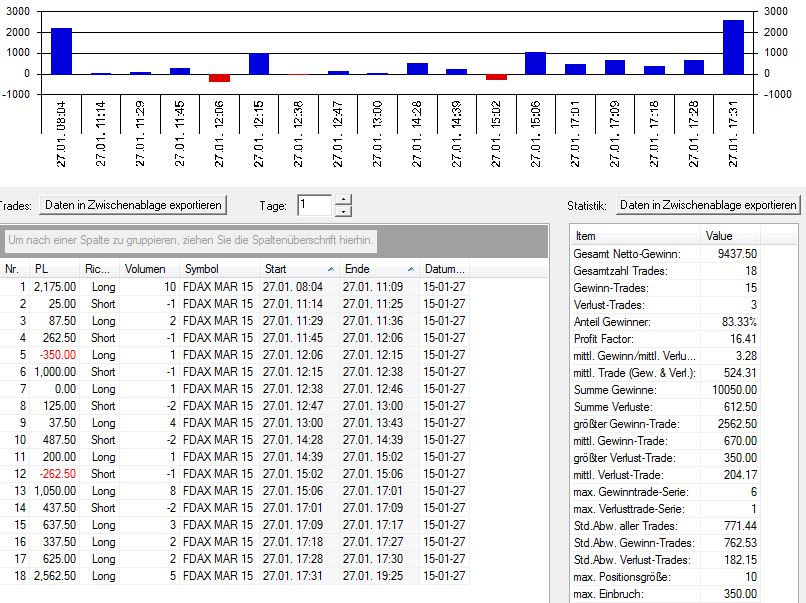Image resolution: width=806 pixels, height=603 pixels.
Task: Sort by the Symbol column header
Action: (x=219, y=269)
